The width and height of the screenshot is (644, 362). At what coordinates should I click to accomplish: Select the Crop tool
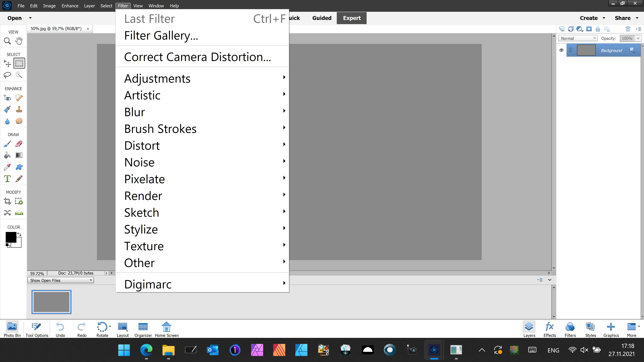(7, 201)
